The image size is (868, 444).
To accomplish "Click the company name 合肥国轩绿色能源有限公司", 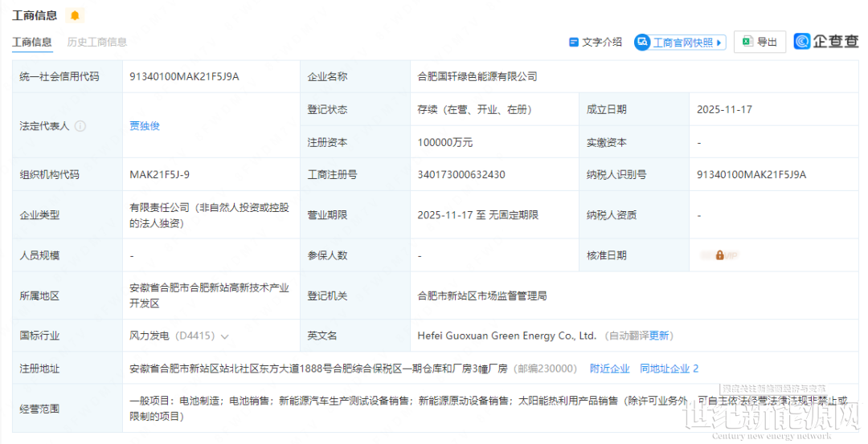I will pos(477,77).
